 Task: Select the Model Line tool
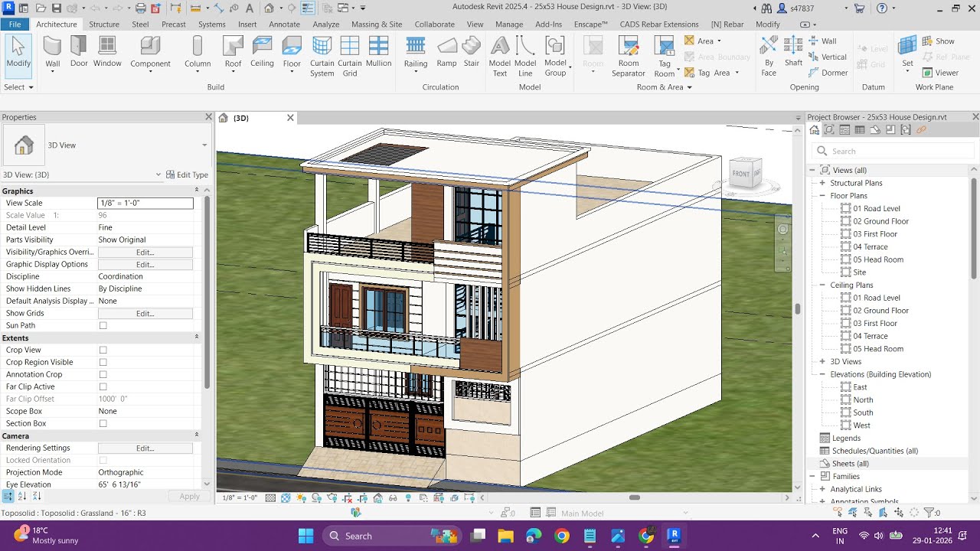click(525, 57)
